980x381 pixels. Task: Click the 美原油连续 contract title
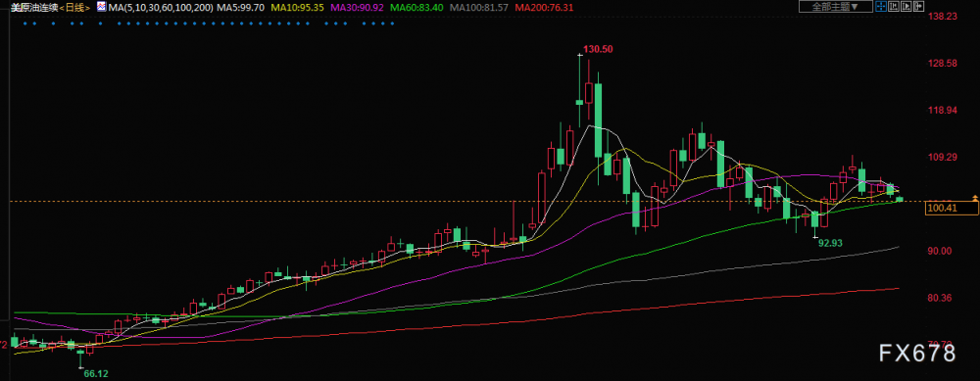(34, 8)
